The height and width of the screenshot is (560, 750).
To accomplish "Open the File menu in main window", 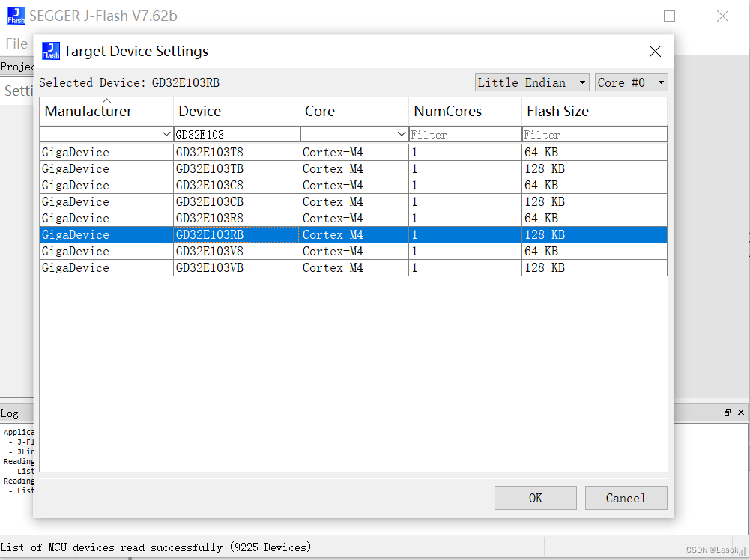I will click(16, 44).
